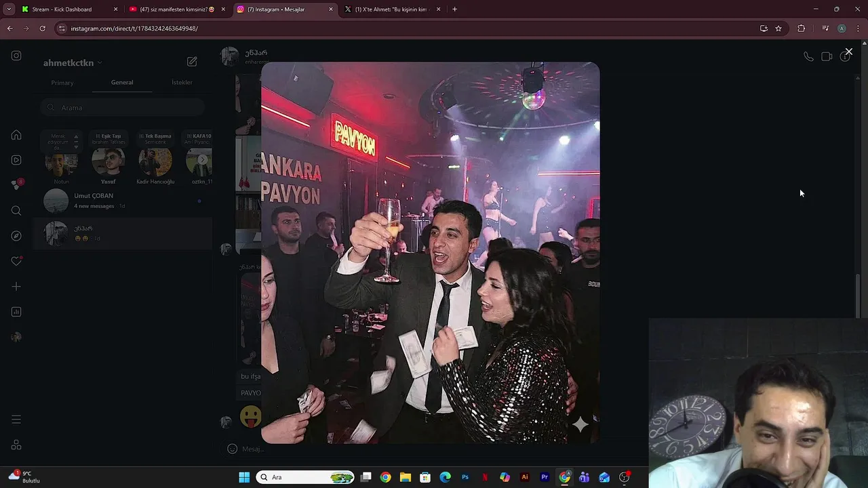
Task: Reload the Instagram page
Action: [42, 28]
